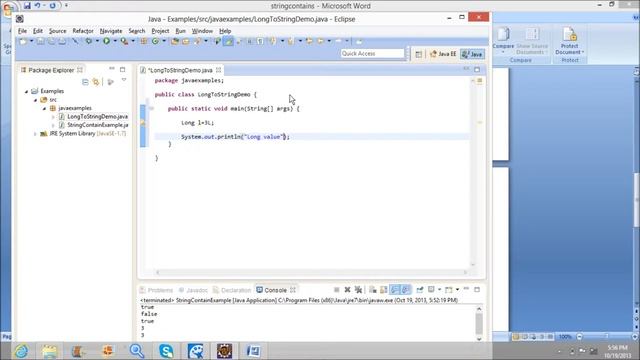The width and height of the screenshot is (640, 360).
Task: Start debugging with the Debug bug icon
Action: [89, 41]
